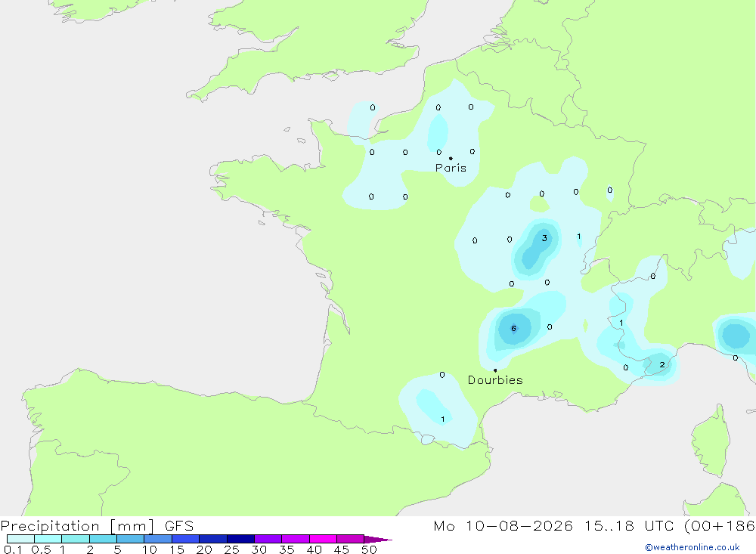Select the 5–10 mm legend color swatch
The image size is (756, 554).
(x=131, y=539)
